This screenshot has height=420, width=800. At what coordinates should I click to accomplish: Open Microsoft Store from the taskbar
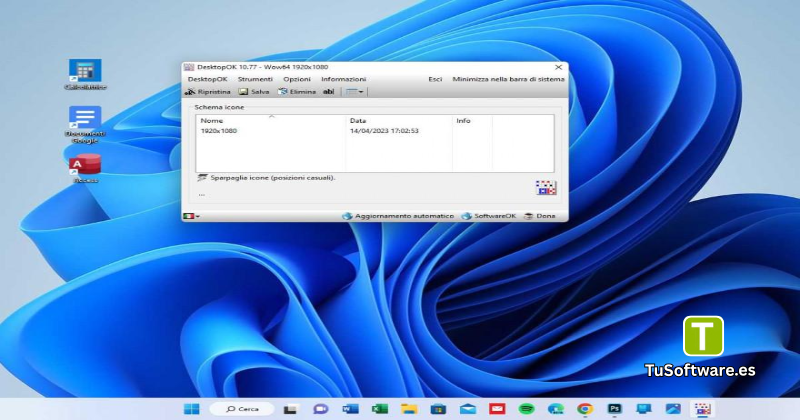click(x=438, y=409)
